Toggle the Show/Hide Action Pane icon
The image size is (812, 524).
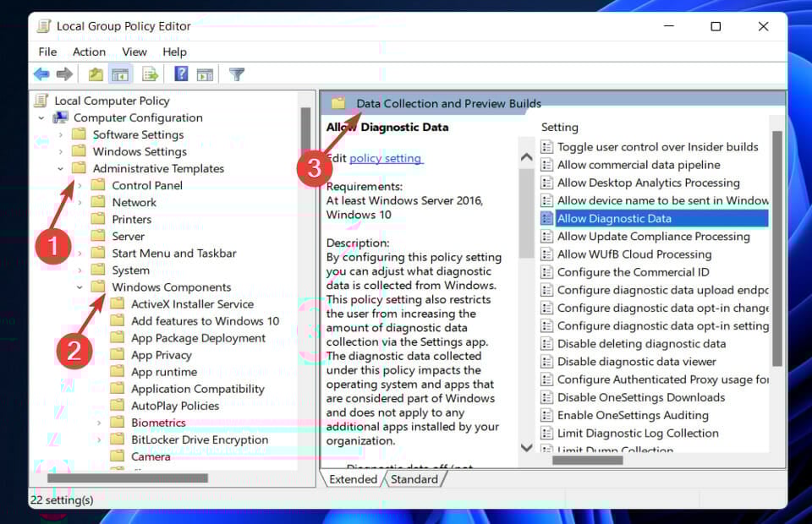click(205, 74)
